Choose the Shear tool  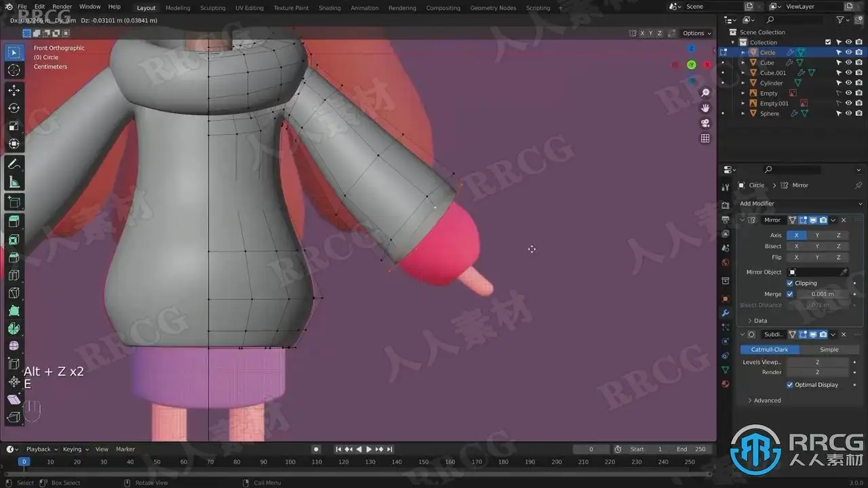(x=14, y=399)
